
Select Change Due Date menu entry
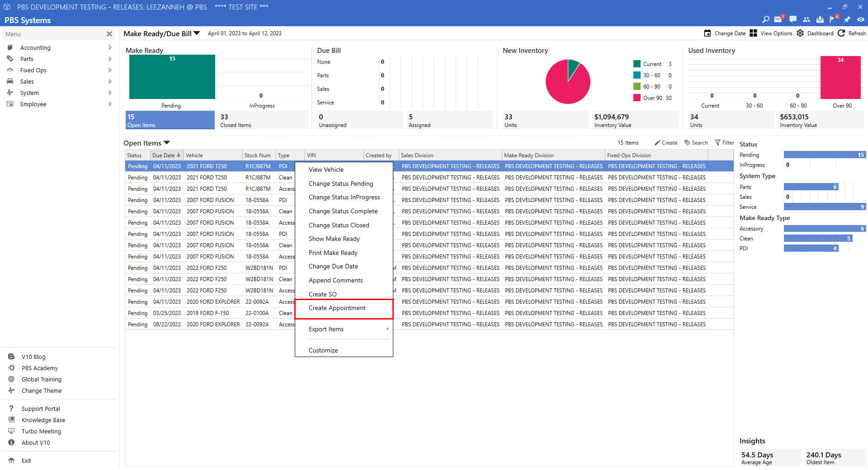point(333,266)
